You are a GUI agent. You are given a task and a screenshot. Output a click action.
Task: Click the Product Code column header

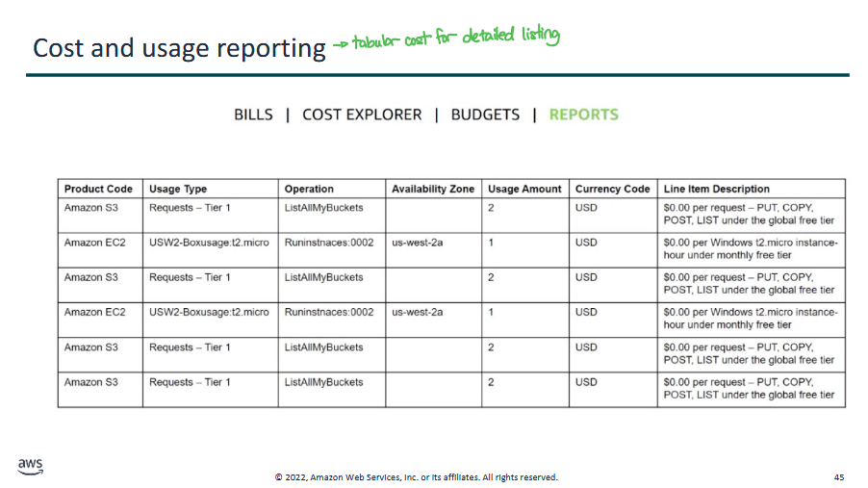click(x=98, y=189)
